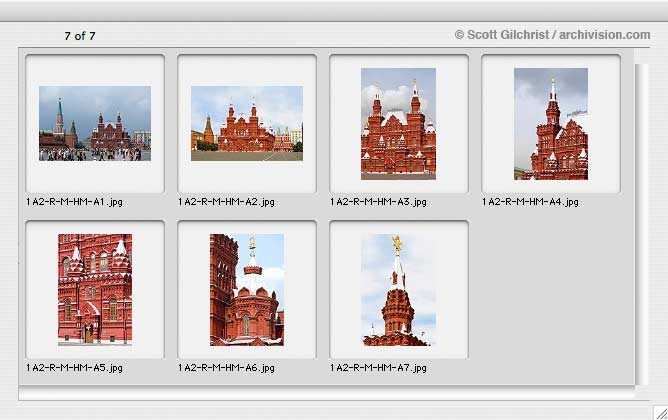668x420 pixels.
Task: Open the 1A2-R-M-HM-A7 golden spire thumbnail
Action: click(398, 289)
